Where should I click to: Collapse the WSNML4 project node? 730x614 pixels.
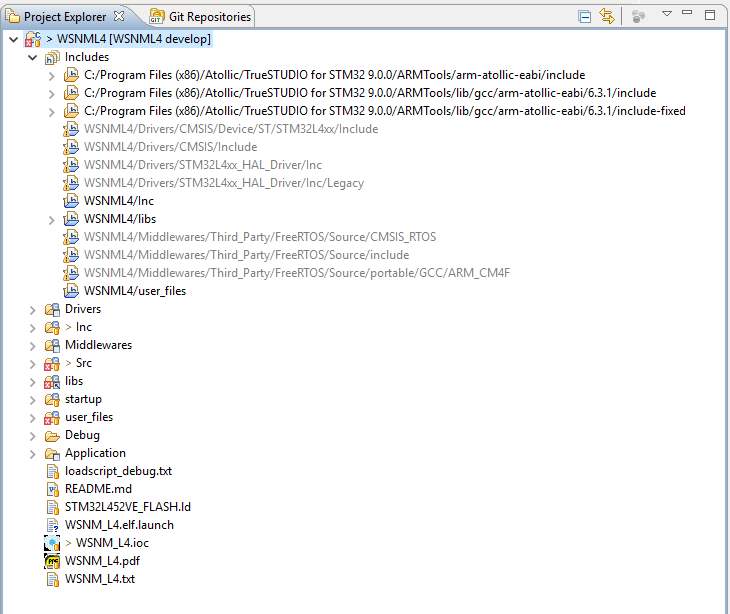point(14,40)
